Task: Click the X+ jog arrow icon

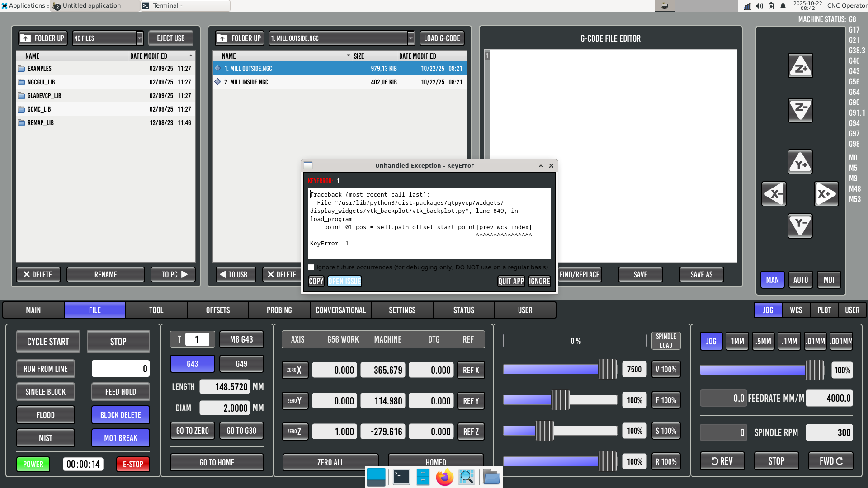Action: pos(826,194)
